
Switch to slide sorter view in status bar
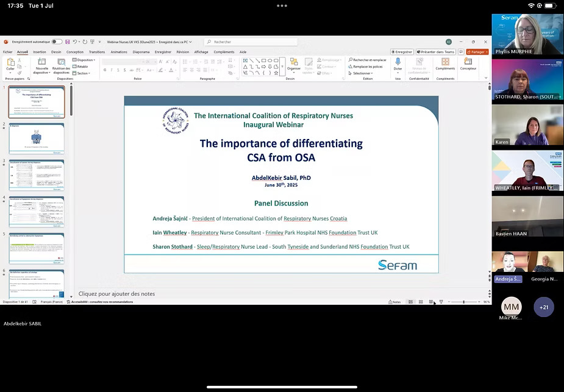[421, 302]
